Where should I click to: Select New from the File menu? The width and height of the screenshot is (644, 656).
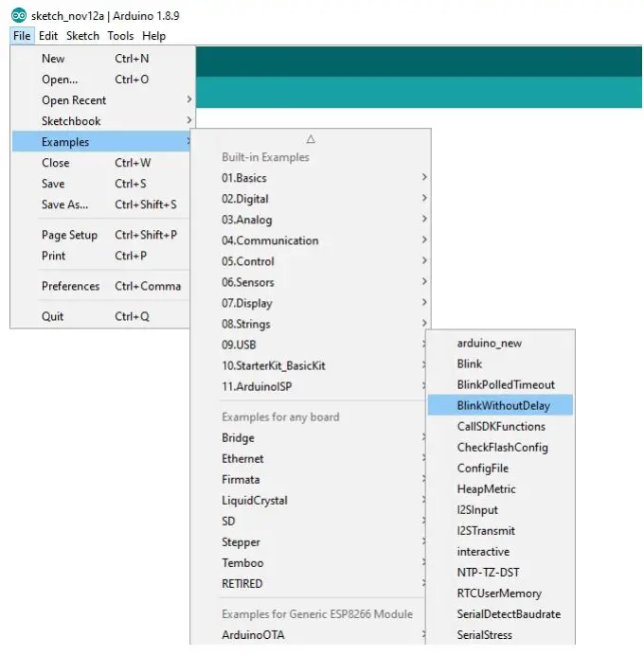pyautogui.click(x=101, y=59)
